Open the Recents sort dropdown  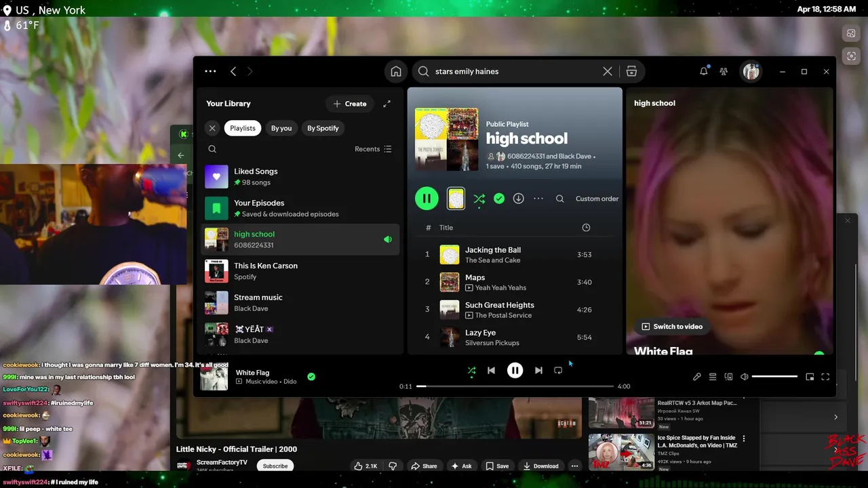[373, 149]
